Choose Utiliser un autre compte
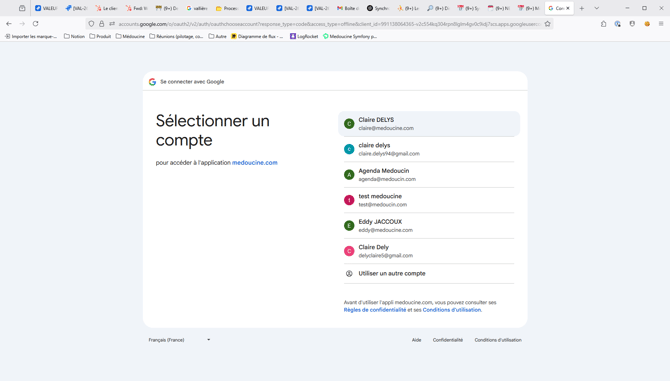This screenshot has width=670, height=381. 429,273
